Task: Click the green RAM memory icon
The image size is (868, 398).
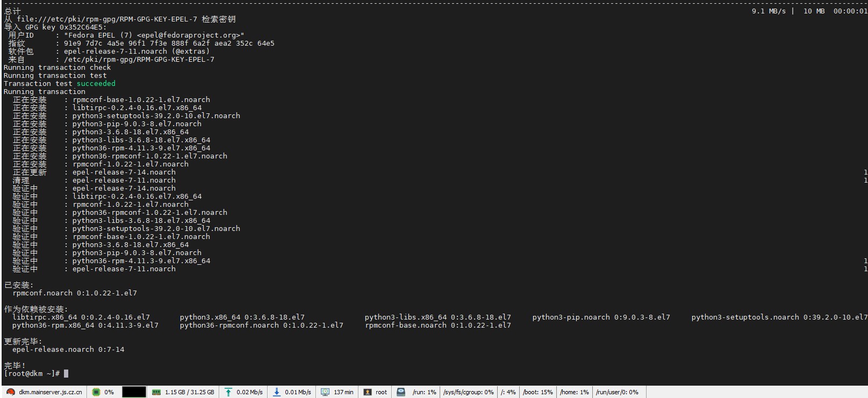Action: (156, 392)
